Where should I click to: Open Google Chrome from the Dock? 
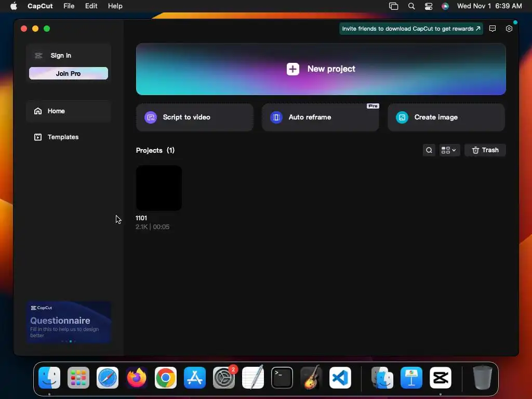166,378
